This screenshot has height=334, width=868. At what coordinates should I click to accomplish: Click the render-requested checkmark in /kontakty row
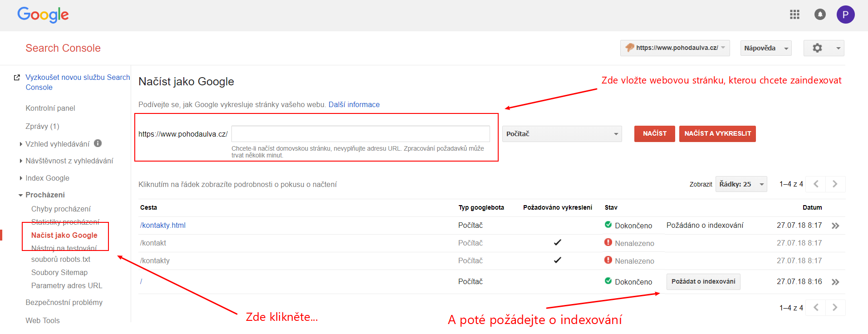coord(557,260)
